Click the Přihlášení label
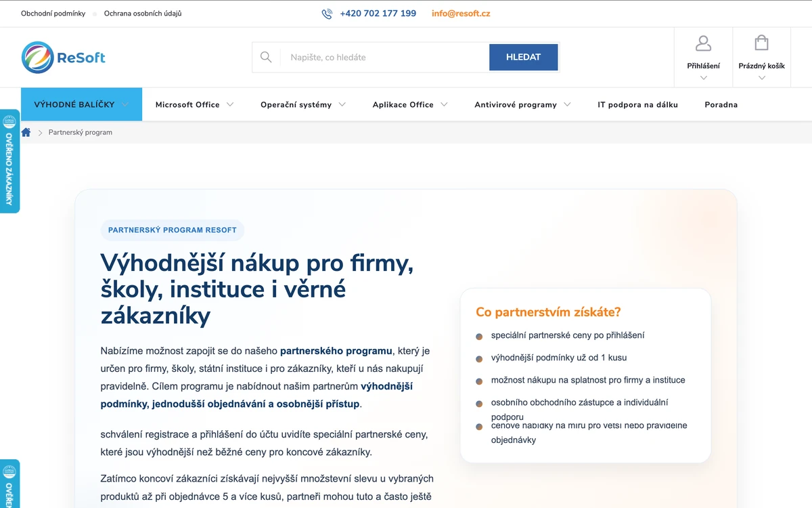 tap(704, 66)
